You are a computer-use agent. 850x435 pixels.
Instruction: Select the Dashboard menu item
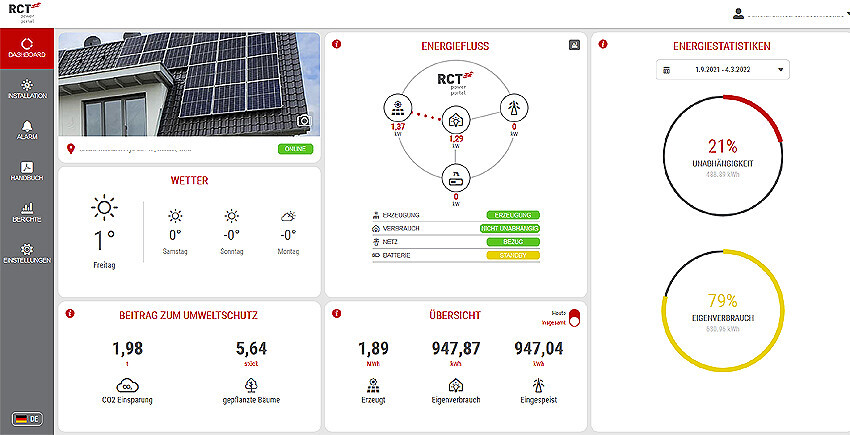pyautogui.click(x=27, y=49)
